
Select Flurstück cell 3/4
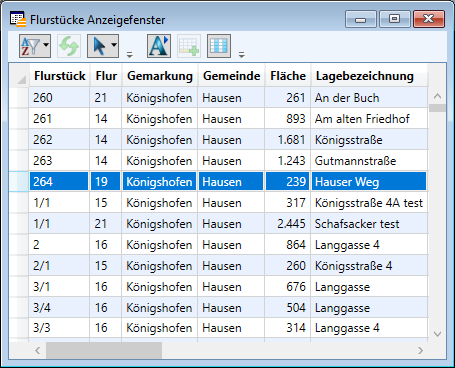[x=59, y=308]
